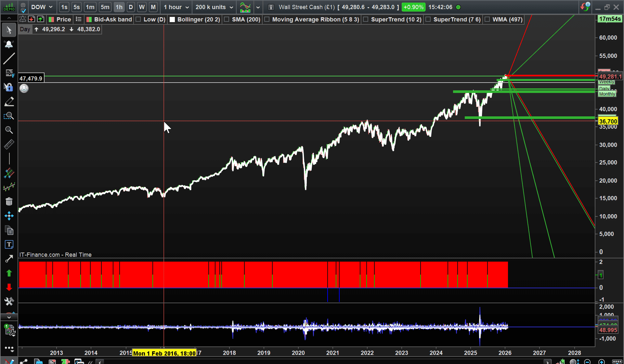Expand the 1 hour timeframe dropdown
Image resolution: width=624 pixels, height=364 pixels.
176,7
